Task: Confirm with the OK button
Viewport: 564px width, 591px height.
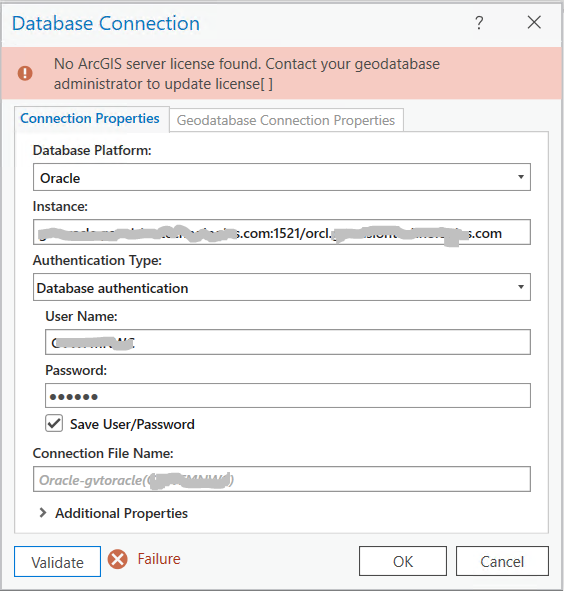Action: coord(403,561)
